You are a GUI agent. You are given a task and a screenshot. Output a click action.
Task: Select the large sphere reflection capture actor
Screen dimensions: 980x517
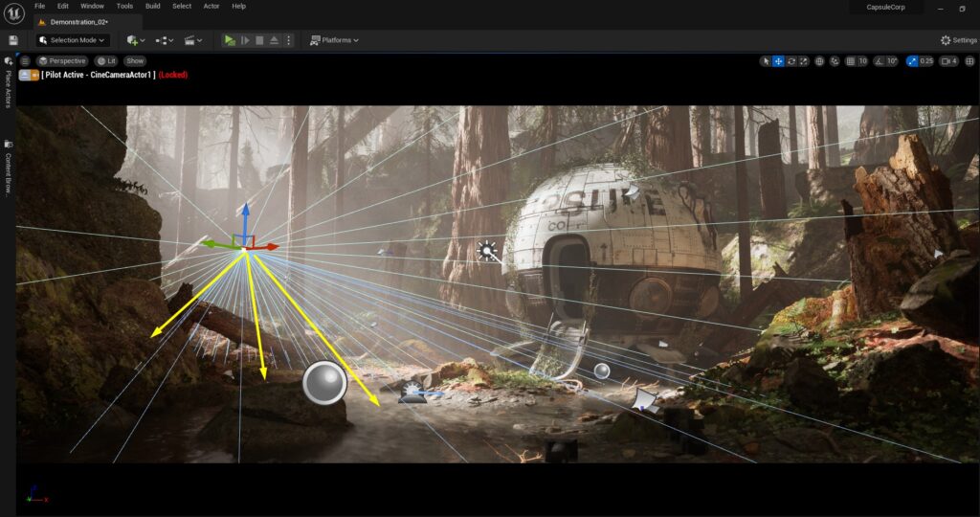pos(324,383)
